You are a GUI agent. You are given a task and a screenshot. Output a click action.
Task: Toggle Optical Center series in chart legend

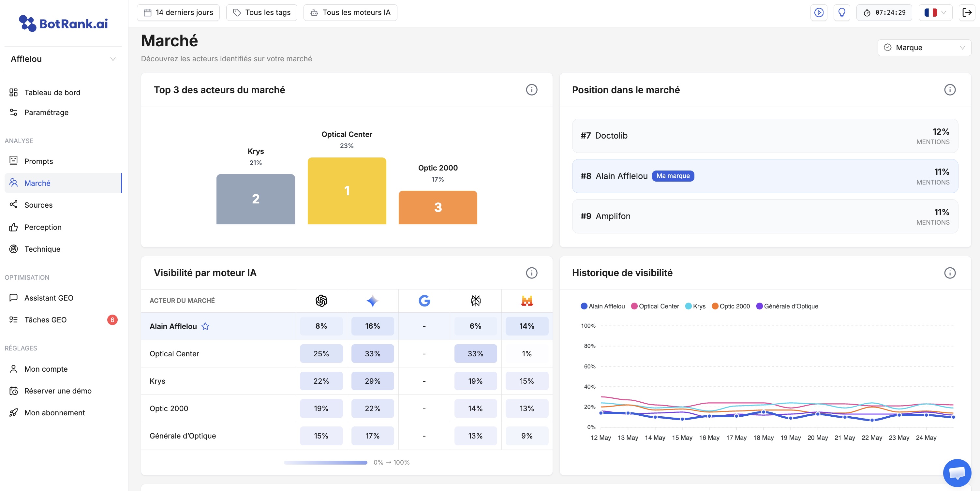click(x=655, y=306)
